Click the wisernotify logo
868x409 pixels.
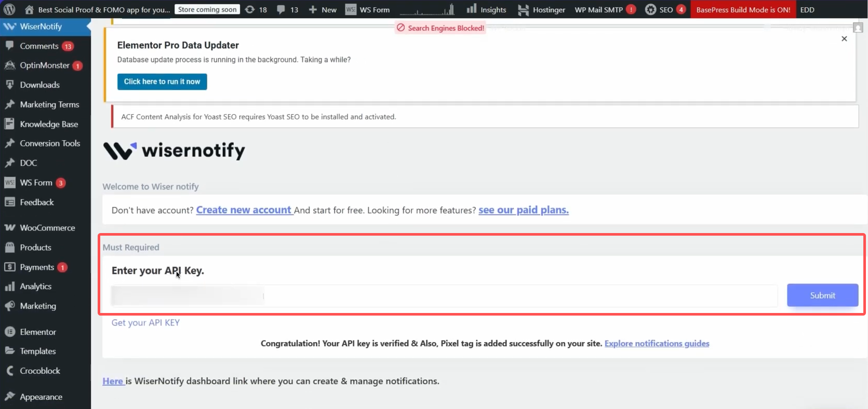(174, 151)
